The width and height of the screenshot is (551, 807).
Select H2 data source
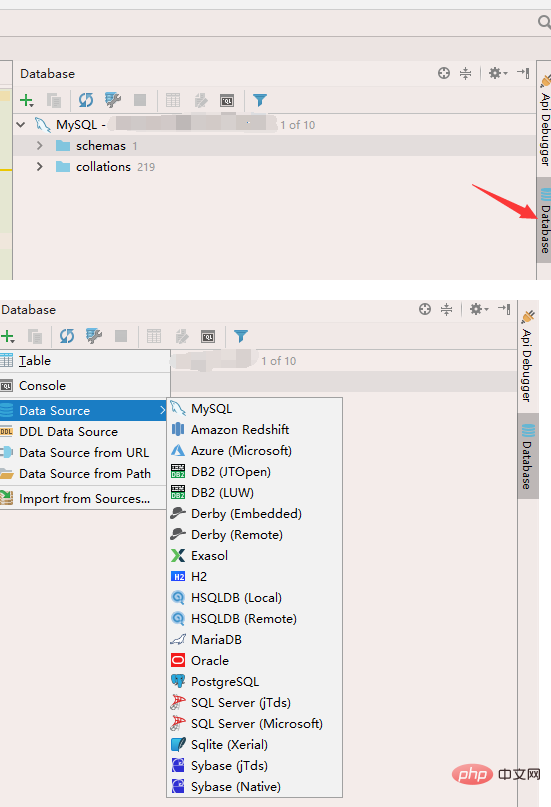point(255,577)
